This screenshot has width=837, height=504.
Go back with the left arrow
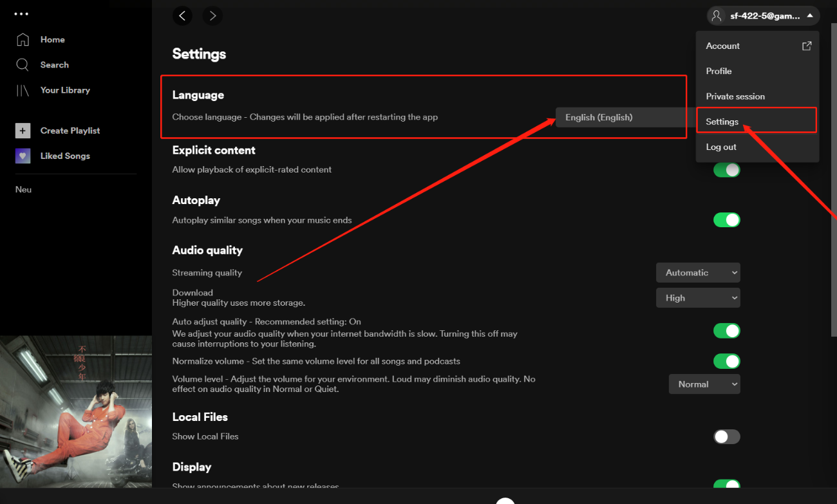(182, 16)
